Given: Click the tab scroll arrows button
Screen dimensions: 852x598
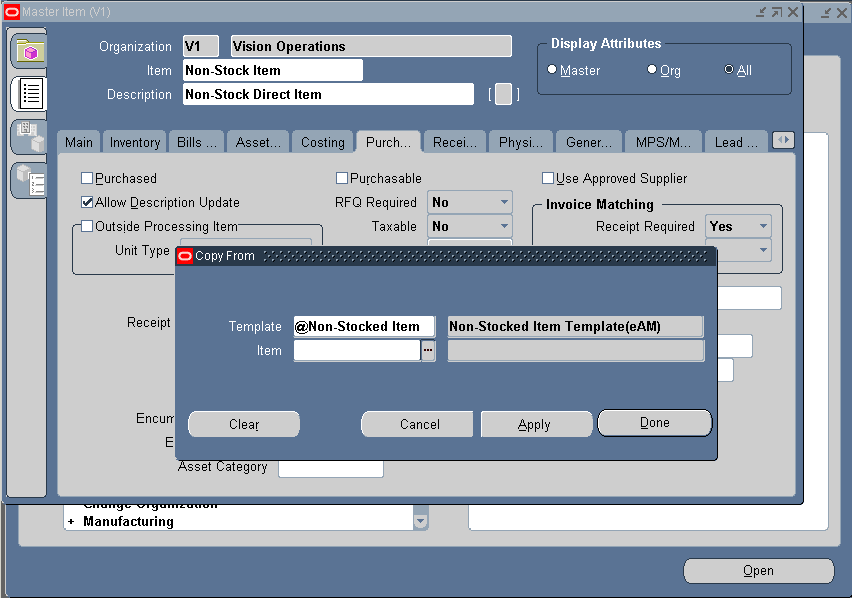Looking at the screenshot, I should (x=783, y=140).
